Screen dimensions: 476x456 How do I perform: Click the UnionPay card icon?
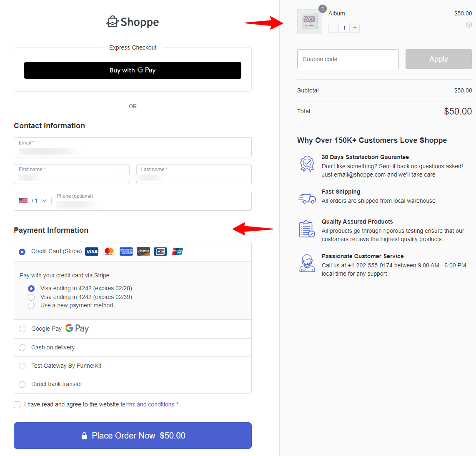178,252
